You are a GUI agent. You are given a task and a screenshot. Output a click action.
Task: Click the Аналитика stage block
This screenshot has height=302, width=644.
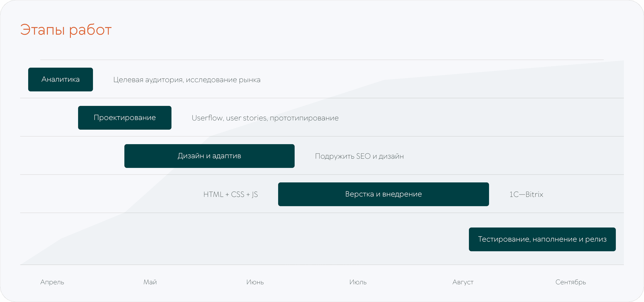[61, 80]
